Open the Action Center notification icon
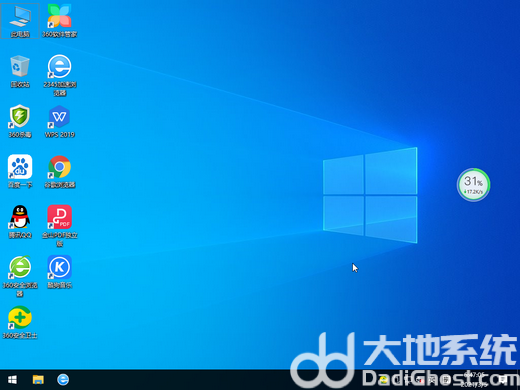The height and width of the screenshot is (390, 520). coord(503,380)
